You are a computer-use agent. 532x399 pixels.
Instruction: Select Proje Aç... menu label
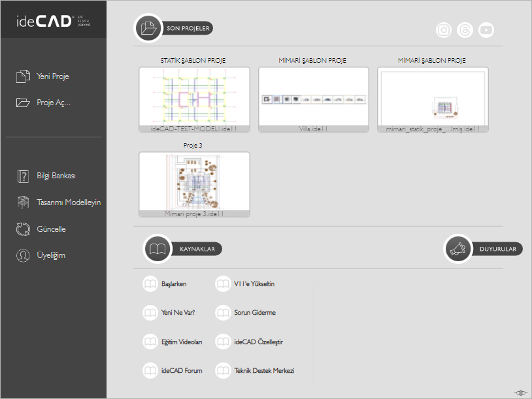click(54, 103)
